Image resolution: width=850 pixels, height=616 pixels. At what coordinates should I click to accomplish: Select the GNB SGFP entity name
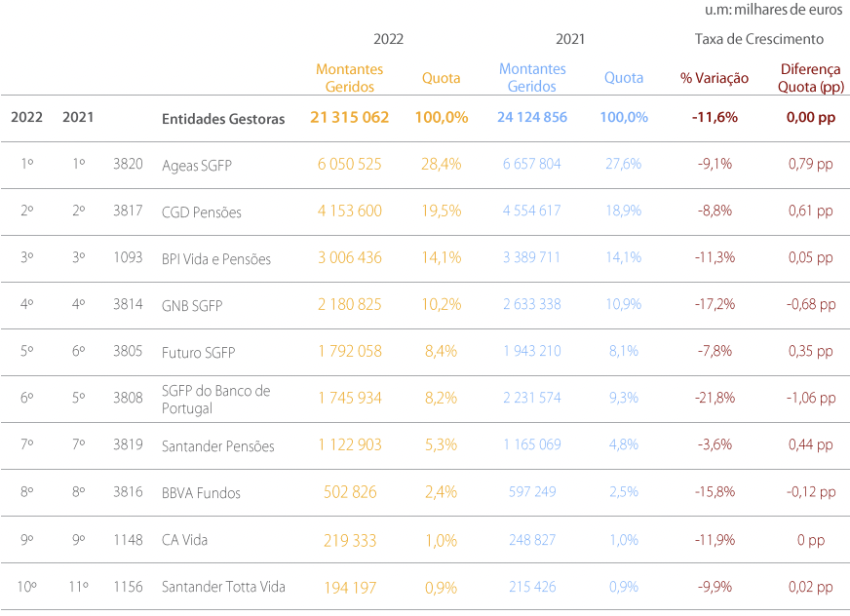pos(192,306)
